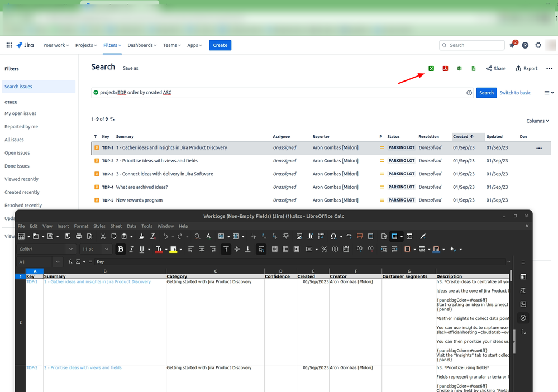Open the Name Box dropdown arrow
The height and width of the screenshot is (392, 558).
(x=58, y=262)
